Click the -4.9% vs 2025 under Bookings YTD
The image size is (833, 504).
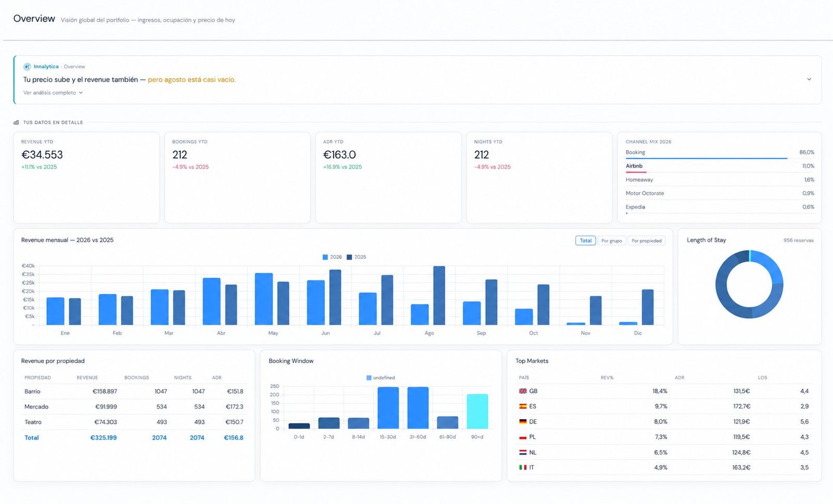[191, 167]
